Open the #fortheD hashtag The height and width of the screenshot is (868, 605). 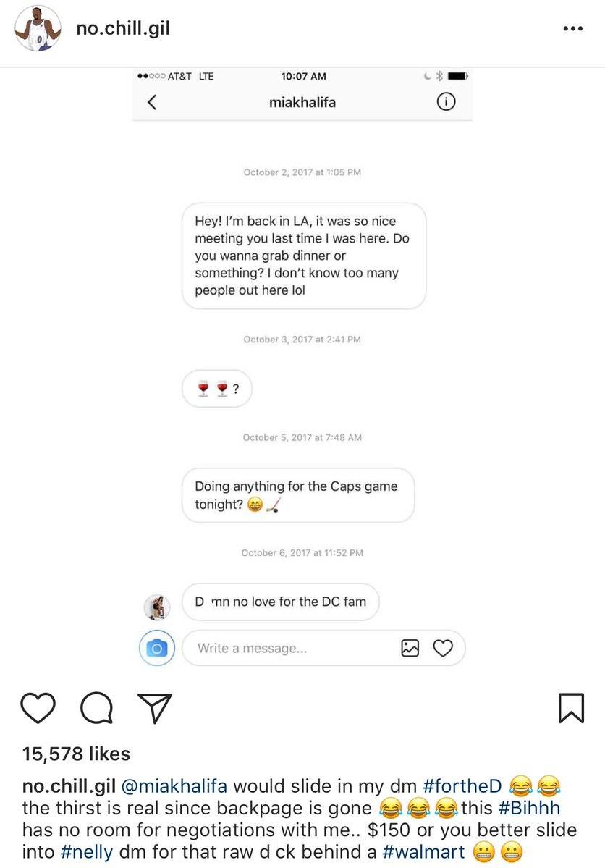[462, 786]
